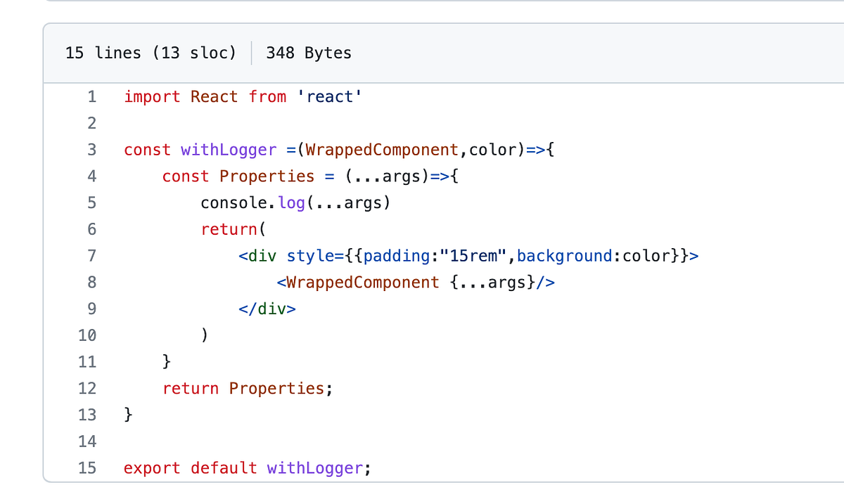Click the 'react' import string
844x504 pixels.
[x=329, y=97]
